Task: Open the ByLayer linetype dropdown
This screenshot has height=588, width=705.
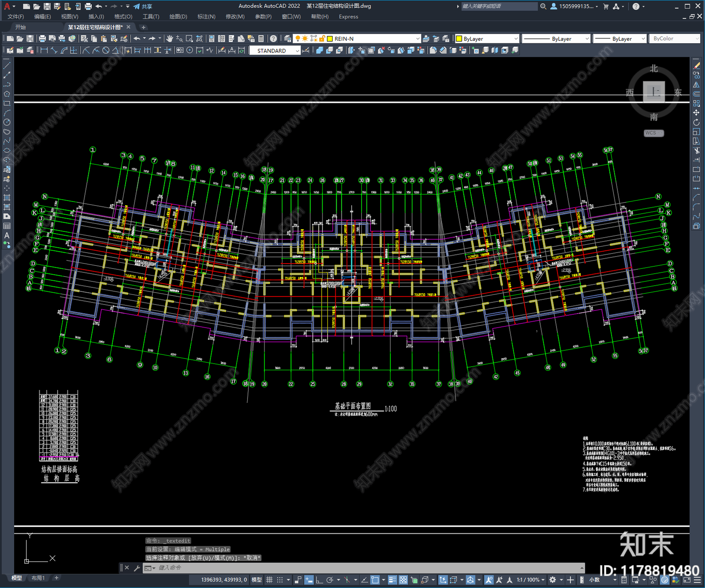Action: pos(556,39)
